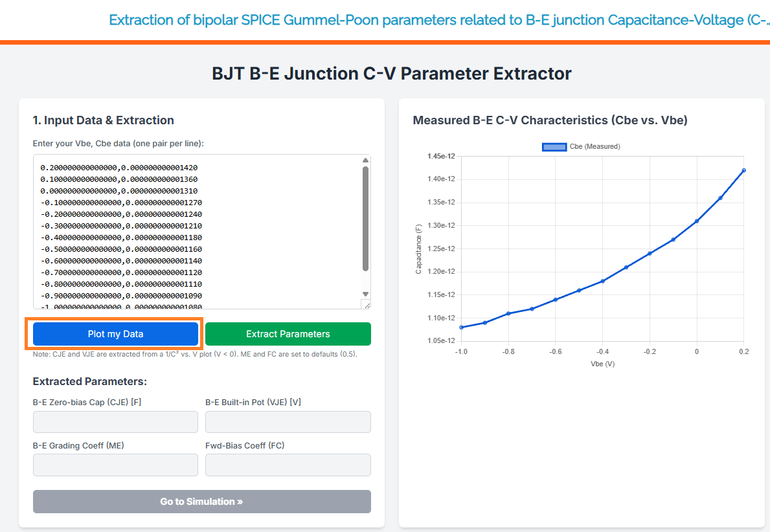Select the Fwd-Bias Coeff (FC) field
Viewport: 770px width, 532px height.
[288, 465]
